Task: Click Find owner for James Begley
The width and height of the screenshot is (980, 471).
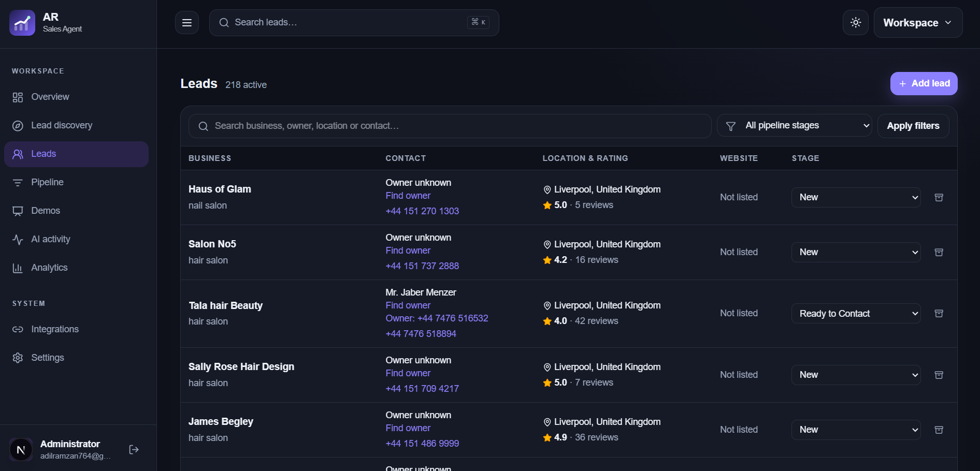Action: [408, 429]
